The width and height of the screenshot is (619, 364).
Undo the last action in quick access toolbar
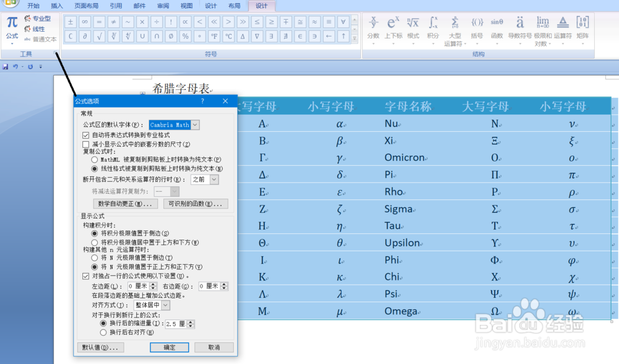click(15, 67)
